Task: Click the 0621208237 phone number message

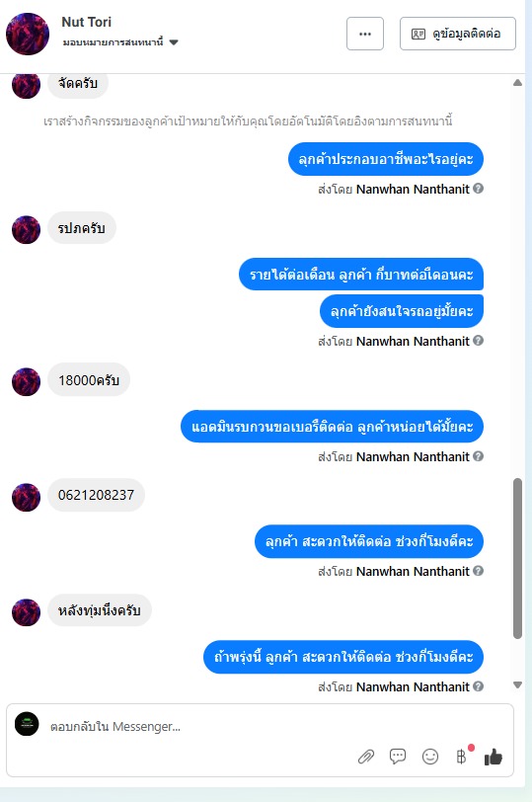Action: tap(96, 495)
